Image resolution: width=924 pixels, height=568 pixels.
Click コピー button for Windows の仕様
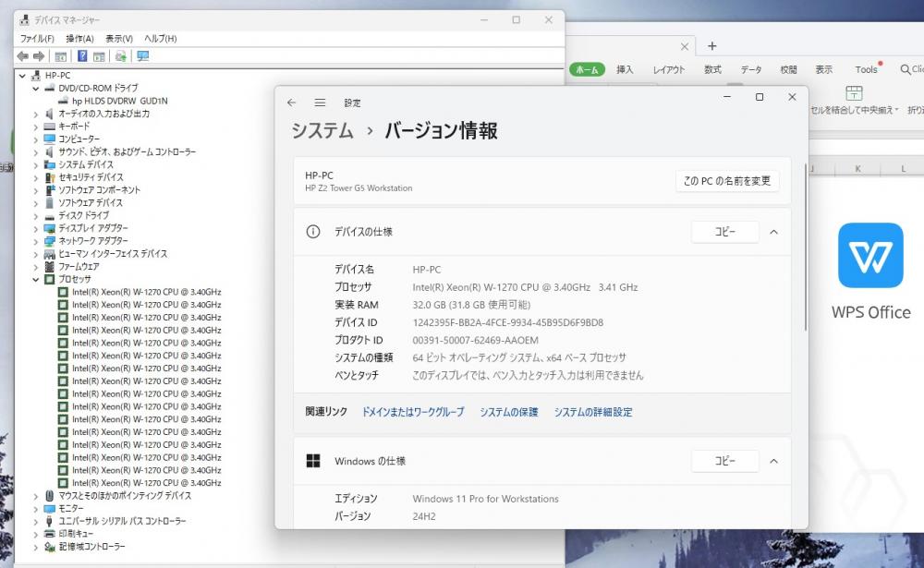point(724,462)
